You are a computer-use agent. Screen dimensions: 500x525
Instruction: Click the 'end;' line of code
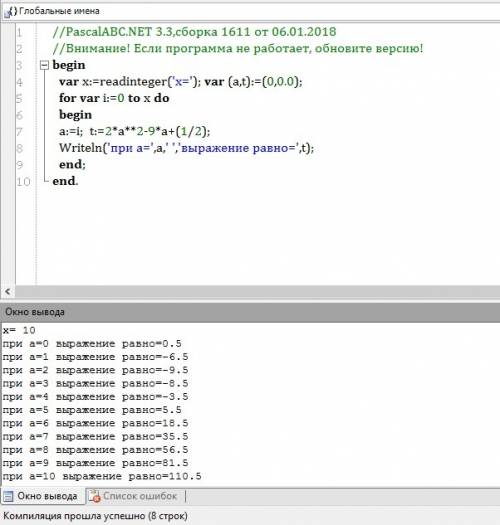[72, 164]
